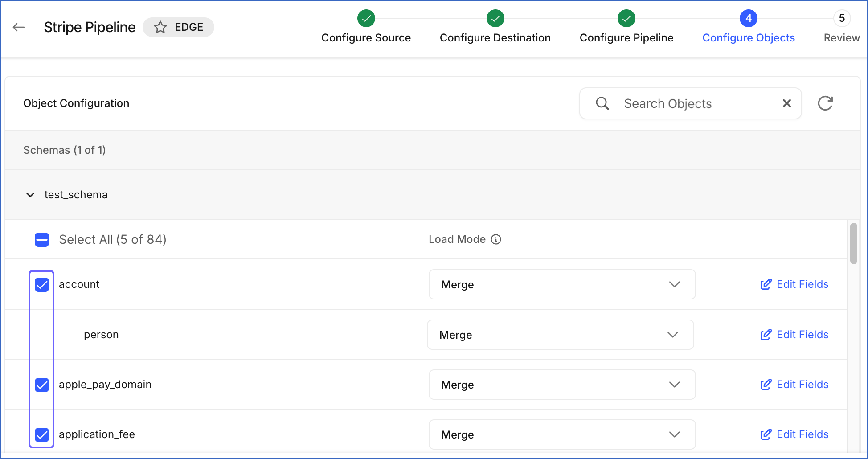Go to Configure Destination step
The width and height of the screenshot is (868, 459).
tap(495, 38)
